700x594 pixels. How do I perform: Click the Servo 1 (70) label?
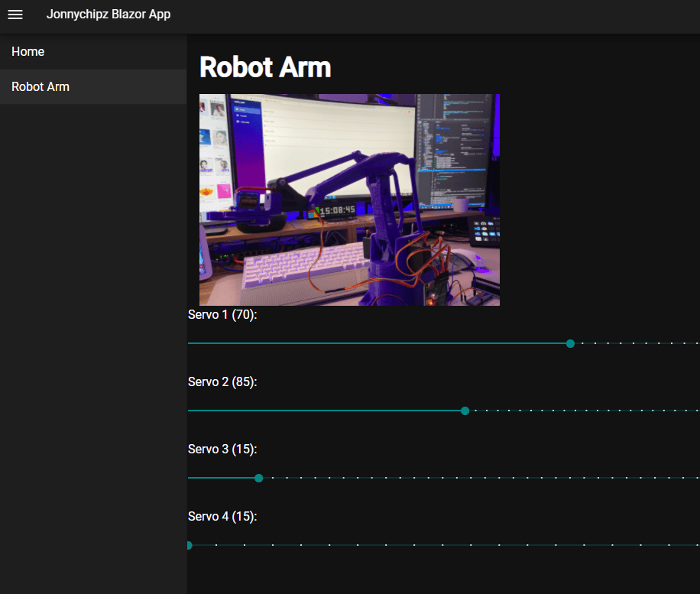click(222, 315)
